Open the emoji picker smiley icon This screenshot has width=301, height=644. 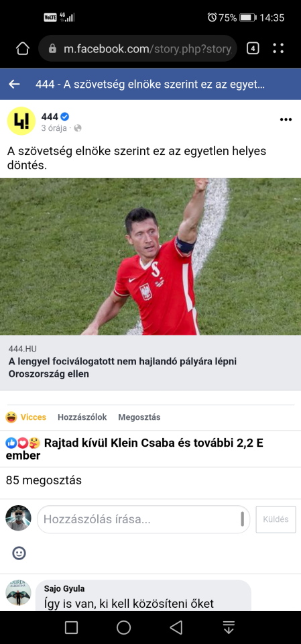click(x=19, y=553)
